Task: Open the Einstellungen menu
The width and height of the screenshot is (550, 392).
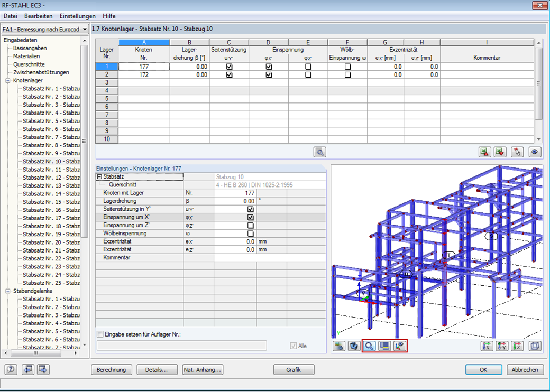Action: pyautogui.click(x=78, y=16)
